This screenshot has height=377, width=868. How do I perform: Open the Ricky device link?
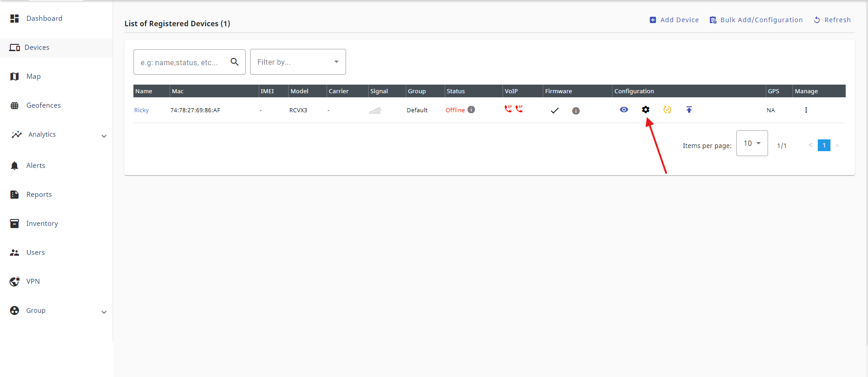[142, 110]
